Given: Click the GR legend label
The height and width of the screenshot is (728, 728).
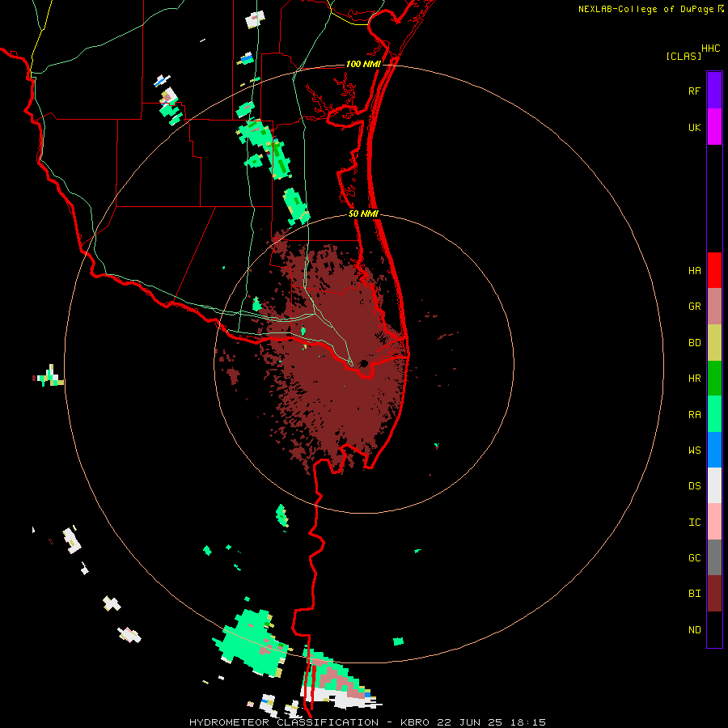Looking at the screenshot, I should click(694, 307).
